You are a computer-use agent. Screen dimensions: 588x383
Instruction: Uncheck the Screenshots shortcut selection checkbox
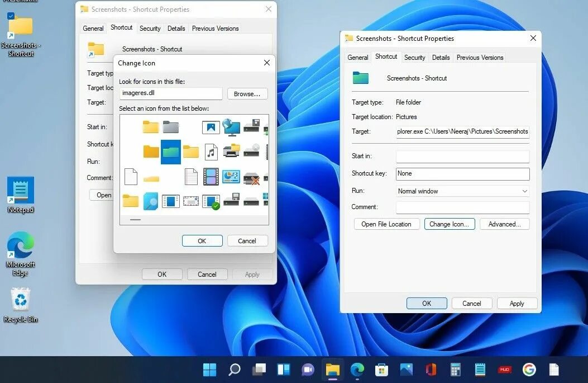click(11, 16)
